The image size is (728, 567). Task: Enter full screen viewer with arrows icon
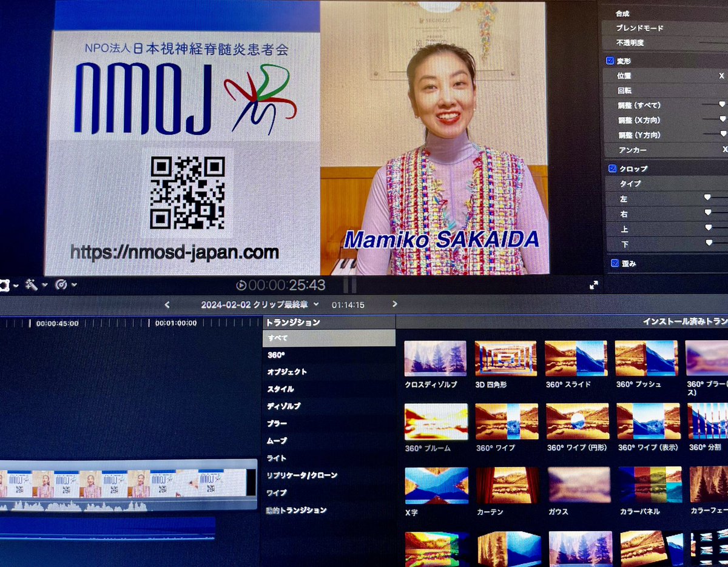(594, 285)
